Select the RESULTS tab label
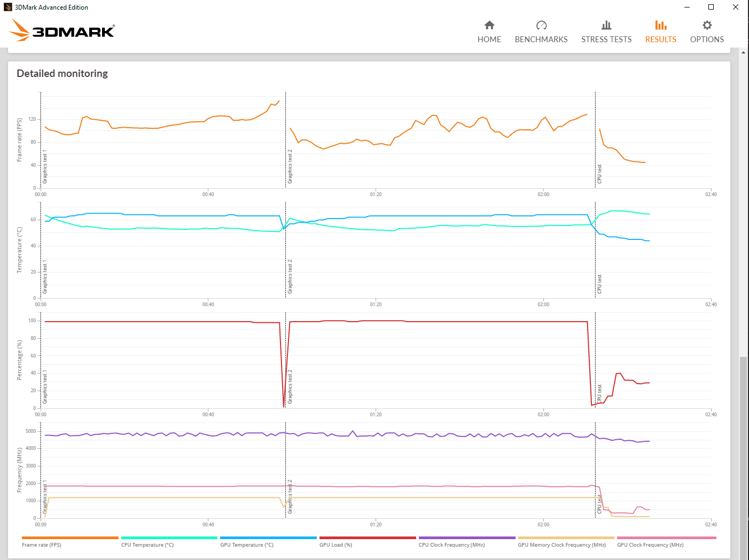The height and width of the screenshot is (560, 749). coord(661,40)
